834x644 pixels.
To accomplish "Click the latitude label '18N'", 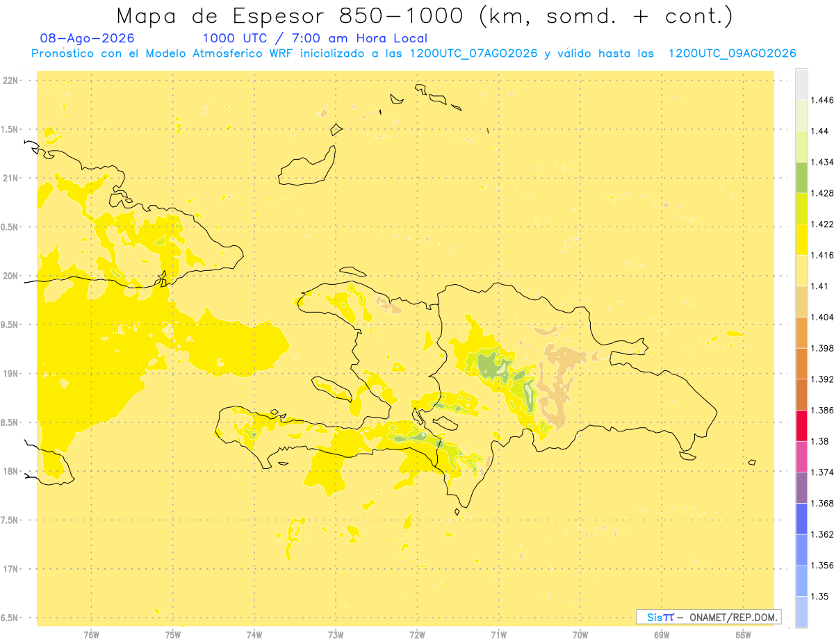I will coord(11,472).
